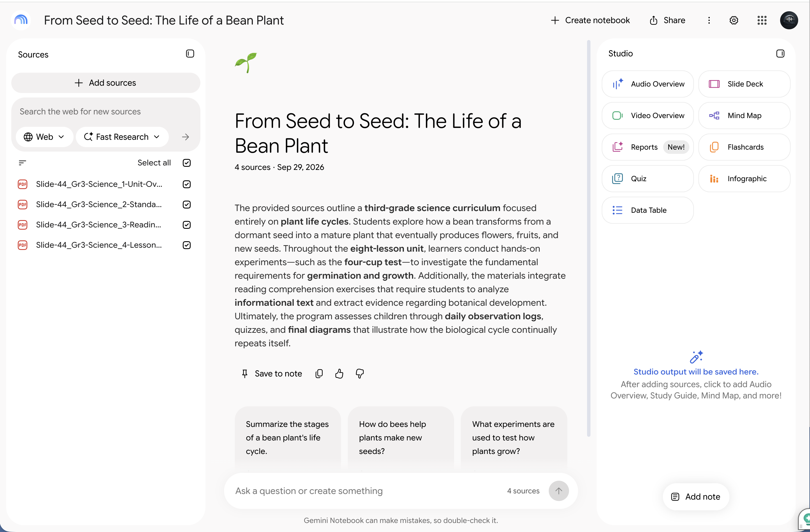Generate Flashcards in Studio
The height and width of the screenshot is (532, 810).
[x=744, y=147]
